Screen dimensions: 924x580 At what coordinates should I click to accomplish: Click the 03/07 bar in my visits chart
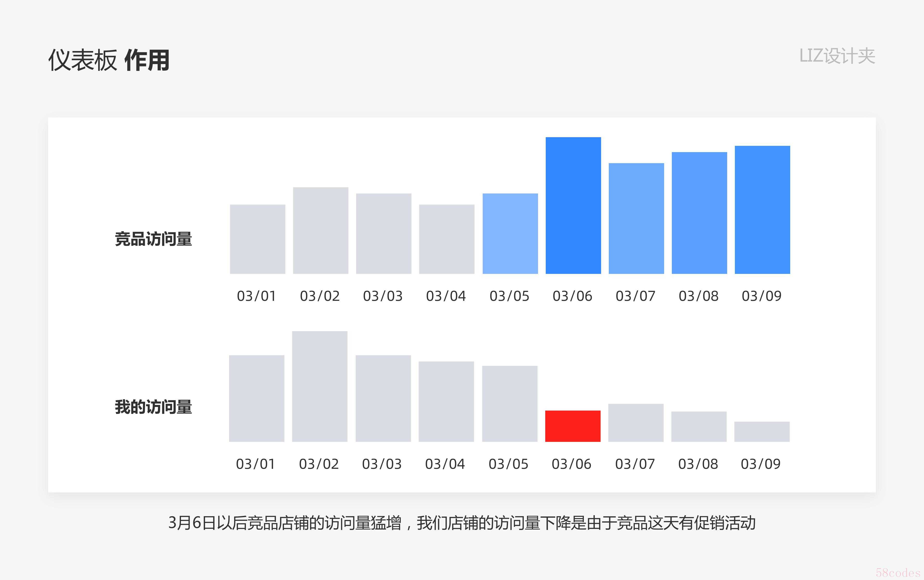click(x=635, y=423)
